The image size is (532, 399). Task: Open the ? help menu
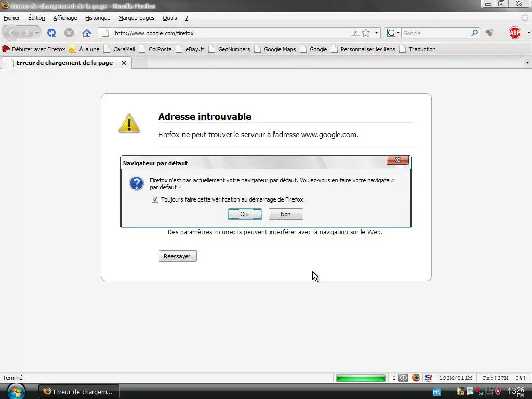[x=187, y=18]
